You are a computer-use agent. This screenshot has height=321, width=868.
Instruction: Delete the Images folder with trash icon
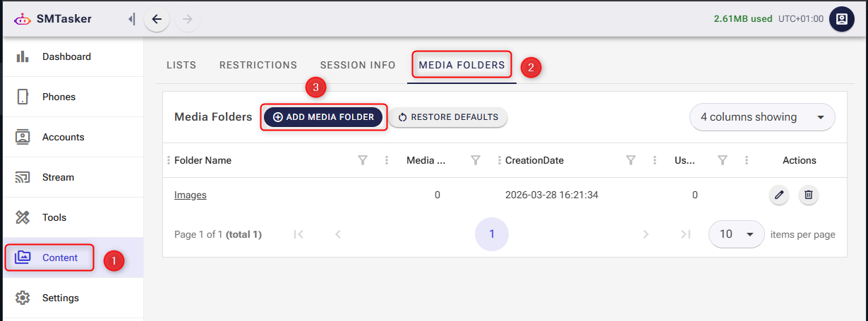pos(809,195)
